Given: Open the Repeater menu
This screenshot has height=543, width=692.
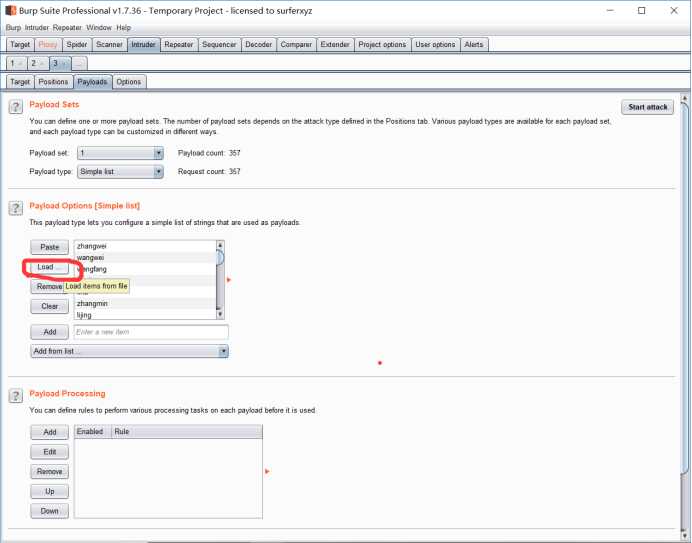Looking at the screenshot, I should tap(67, 27).
